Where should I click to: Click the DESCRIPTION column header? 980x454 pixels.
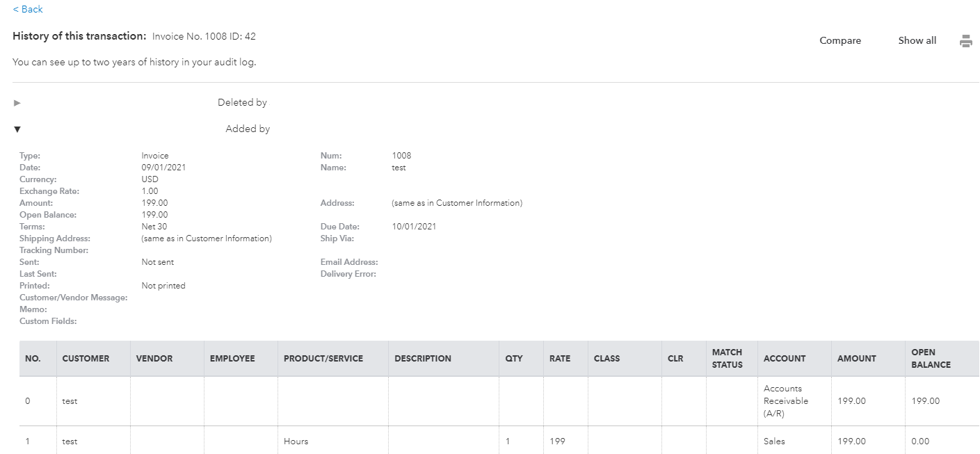pos(422,359)
